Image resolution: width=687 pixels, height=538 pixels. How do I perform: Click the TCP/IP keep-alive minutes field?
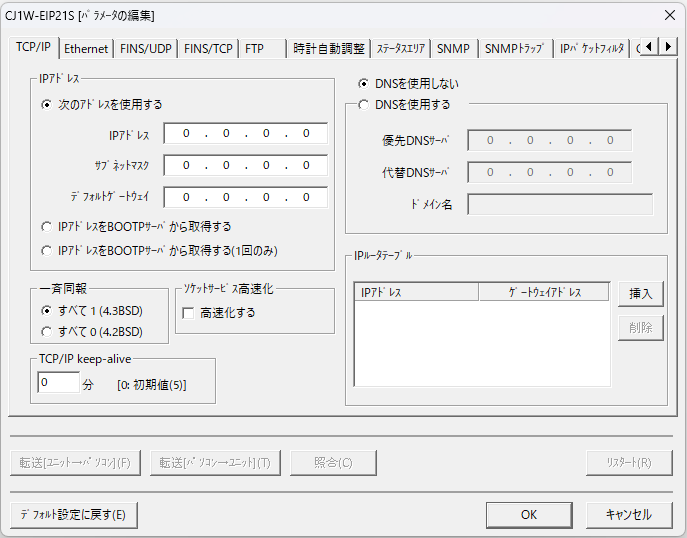click(x=59, y=382)
